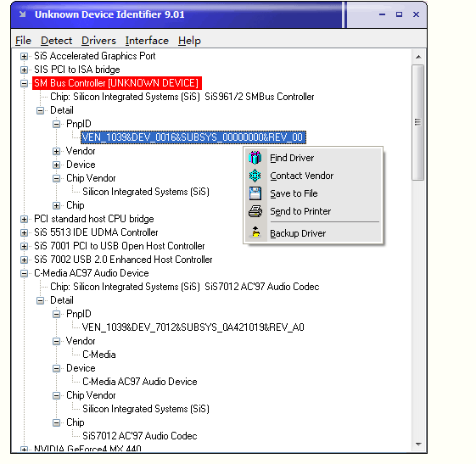The image size is (476, 464).
Task: Click the Contact Vendor snowflake icon
Action: pos(255,176)
